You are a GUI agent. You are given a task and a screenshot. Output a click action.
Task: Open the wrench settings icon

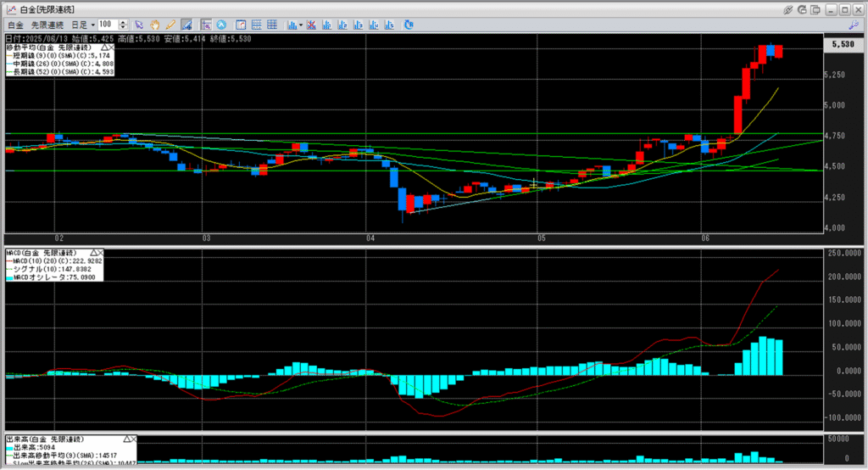click(x=853, y=25)
